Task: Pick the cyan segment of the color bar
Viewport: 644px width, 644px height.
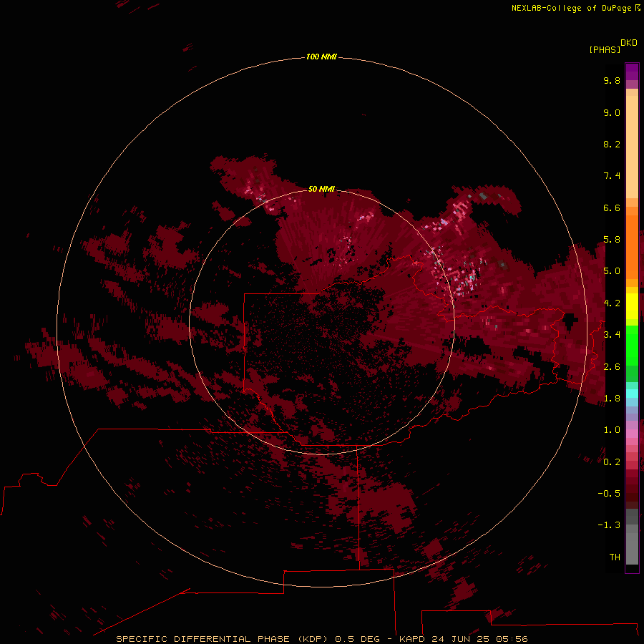Action: pos(632,394)
